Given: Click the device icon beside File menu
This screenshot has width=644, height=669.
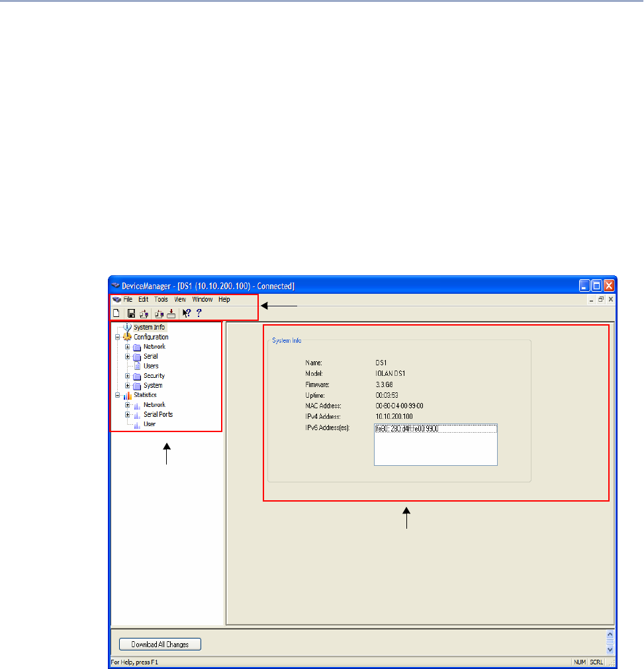Looking at the screenshot, I should pyautogui.click(x=116, y=300).
